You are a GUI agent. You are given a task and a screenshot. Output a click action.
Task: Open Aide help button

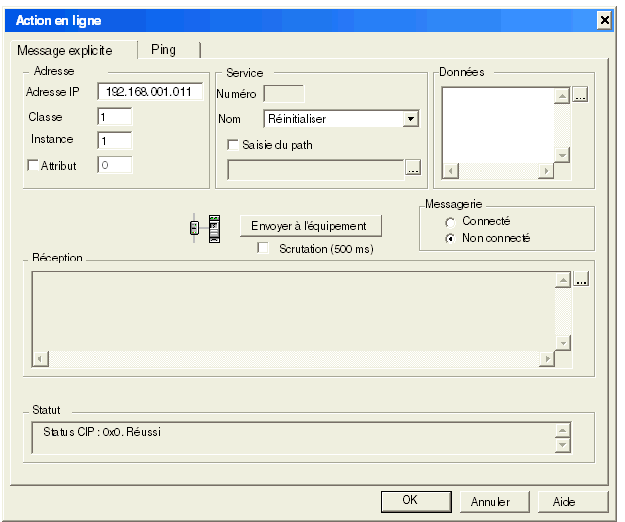[573, 501]
